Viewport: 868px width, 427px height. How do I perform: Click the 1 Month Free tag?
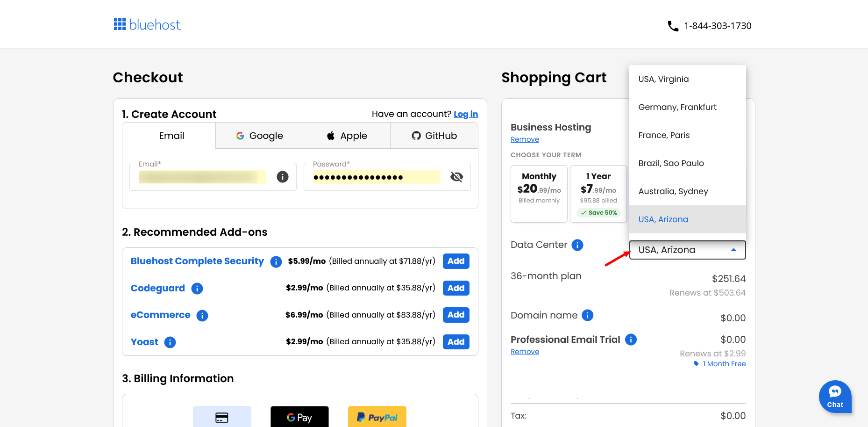click(x=720, y=364)
